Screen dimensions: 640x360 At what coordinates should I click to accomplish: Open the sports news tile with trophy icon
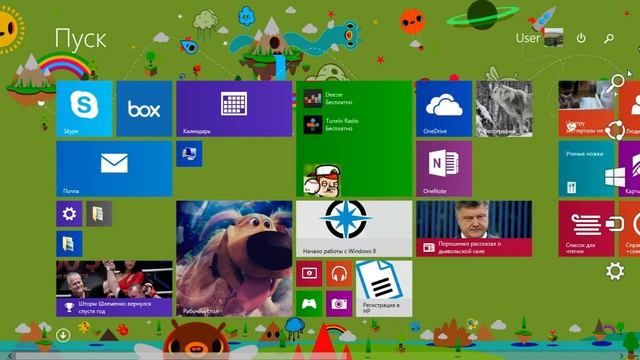[x=114, y=289]
